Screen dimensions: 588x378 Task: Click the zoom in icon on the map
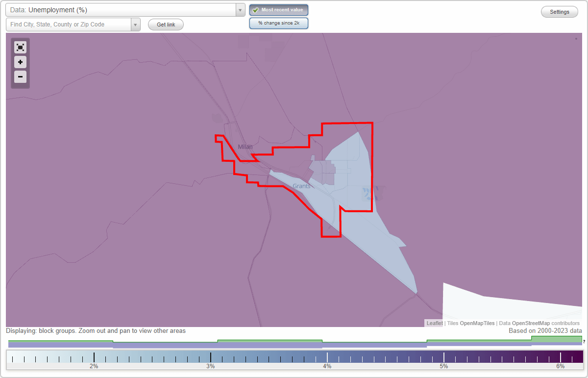pos(20,62)
